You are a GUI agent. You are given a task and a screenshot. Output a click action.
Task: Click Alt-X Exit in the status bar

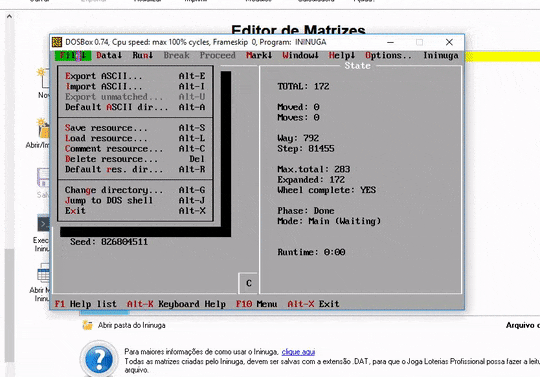point(313,304)
